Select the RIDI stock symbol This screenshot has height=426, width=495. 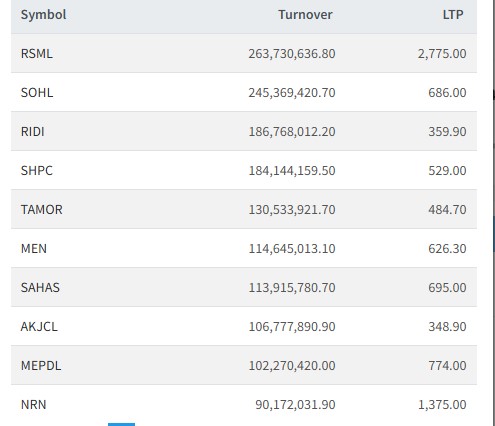tap(33, 132)
